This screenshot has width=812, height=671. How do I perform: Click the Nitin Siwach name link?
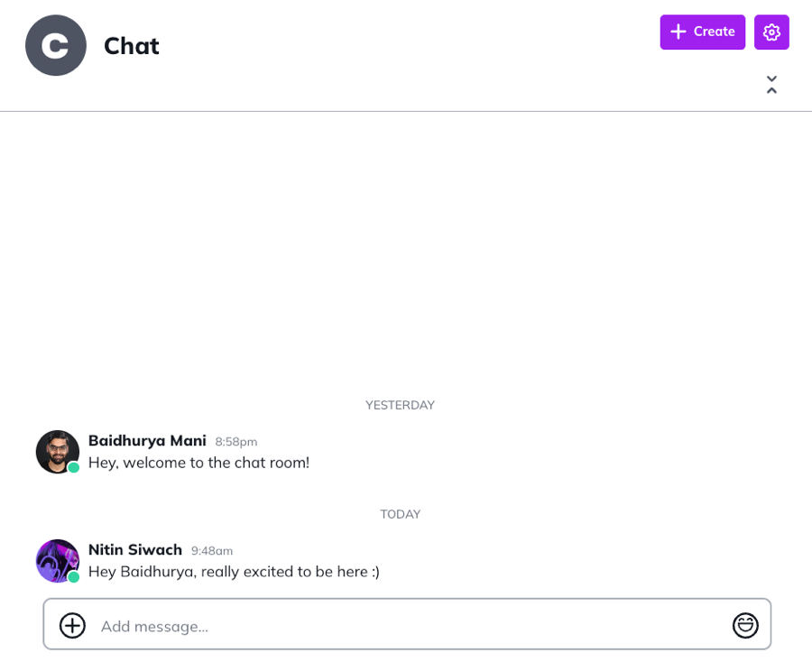[135, 549]
